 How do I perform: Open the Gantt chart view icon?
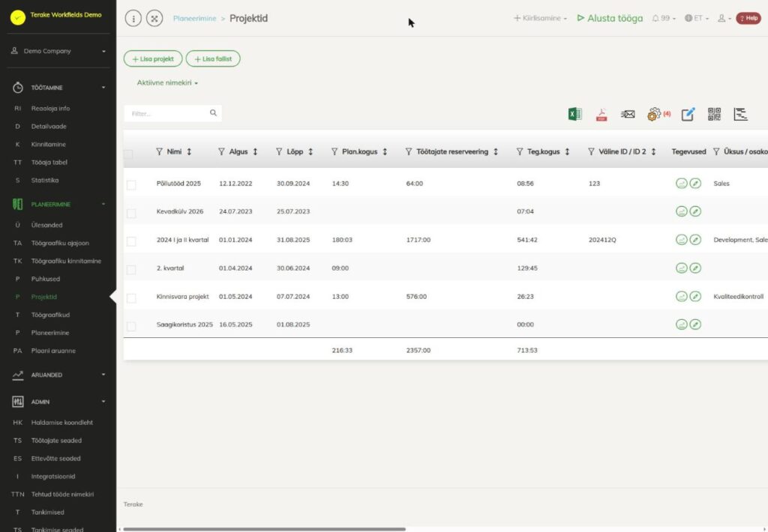pos(740,114)
